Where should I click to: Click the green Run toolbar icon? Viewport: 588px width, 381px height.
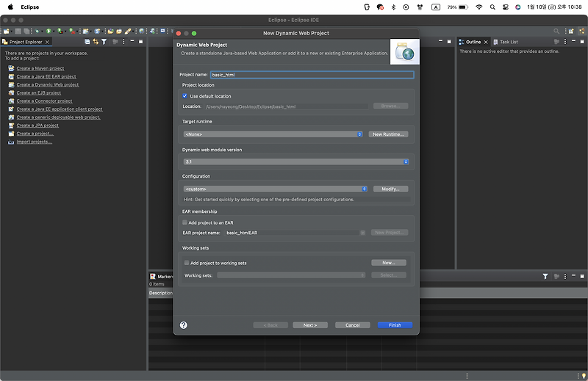[x=49, y=31]
